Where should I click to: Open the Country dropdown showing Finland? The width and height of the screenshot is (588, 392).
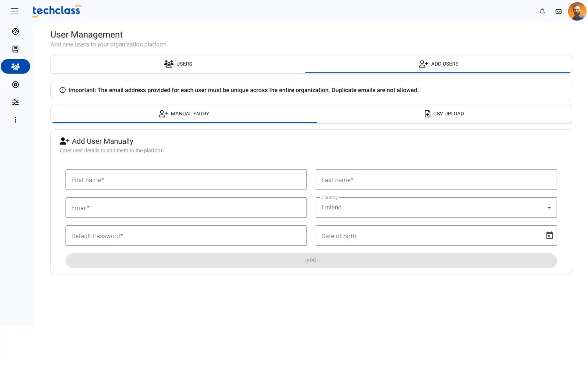click(436, 208)
